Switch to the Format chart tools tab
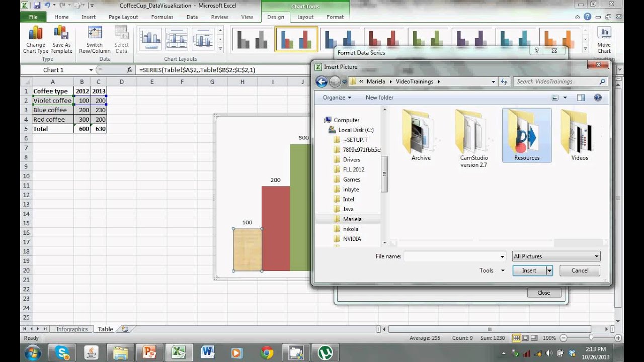644x362 pixels. coord(335,17)
